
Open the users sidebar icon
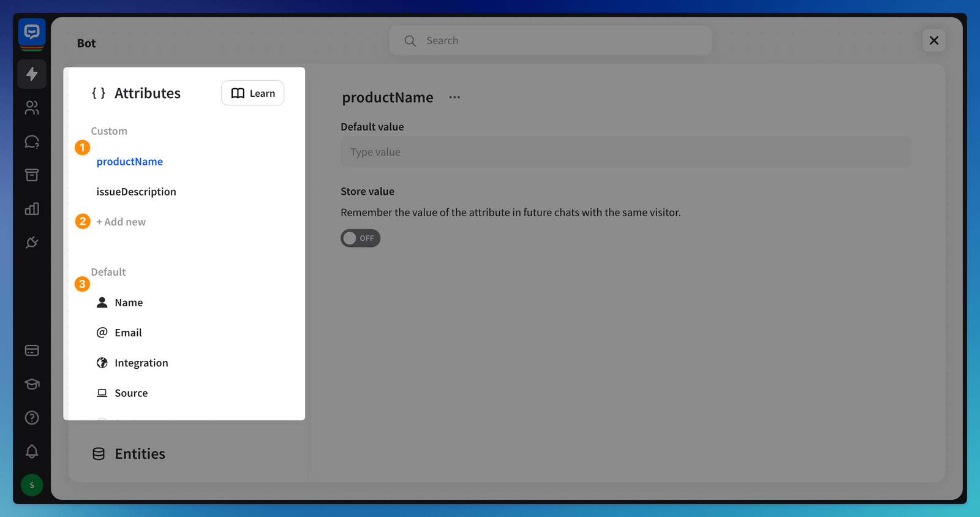click(x=32, y=108)
